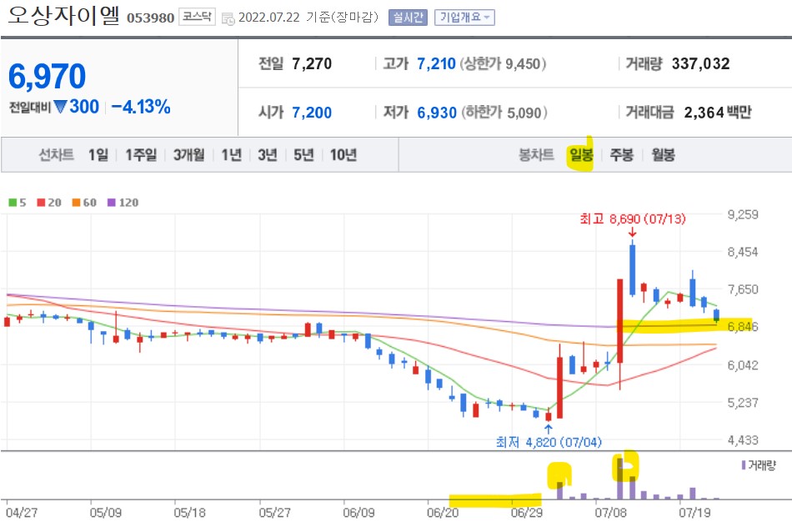Click the 06/20 date axis label
The width and height of the screenshot is (792, 532).
click(443, 513)
